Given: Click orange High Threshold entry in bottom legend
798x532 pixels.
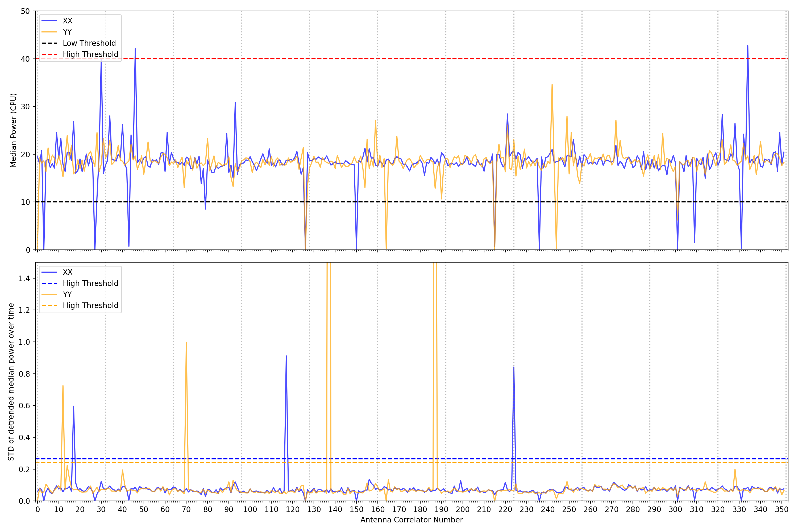Looking at the screenshot, I should (x=90, y=305).
